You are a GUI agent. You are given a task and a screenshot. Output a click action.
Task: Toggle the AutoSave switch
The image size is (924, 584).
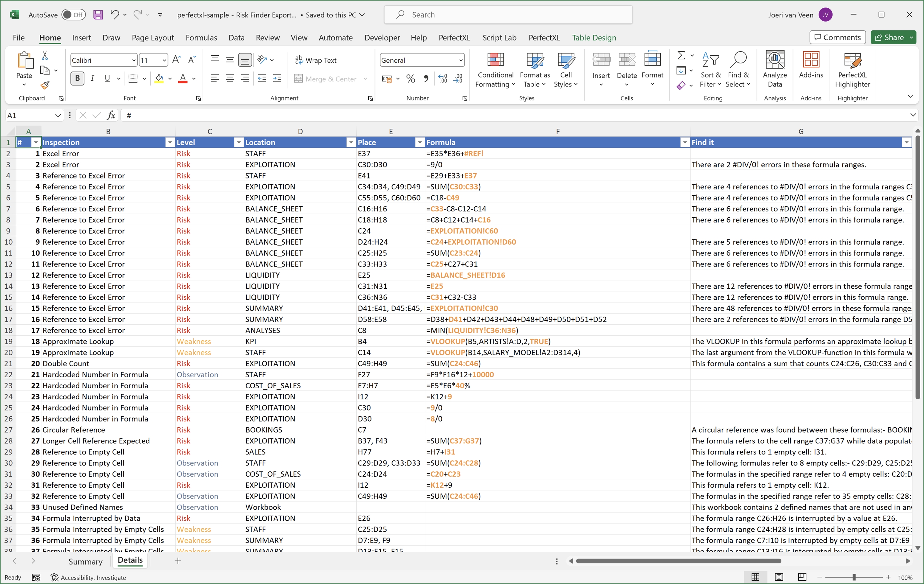coord(73,15)
